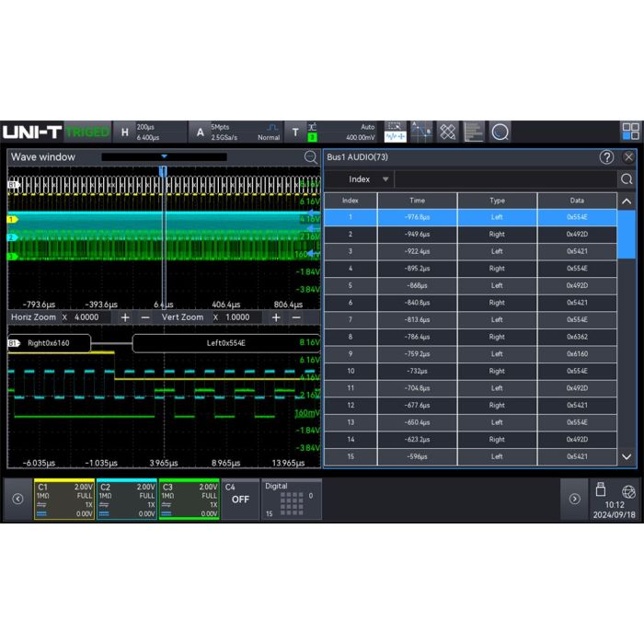Open the circular search tool in top toolbar
The width and height of the screenshot is (644, 644).
[x=500, y=132]
